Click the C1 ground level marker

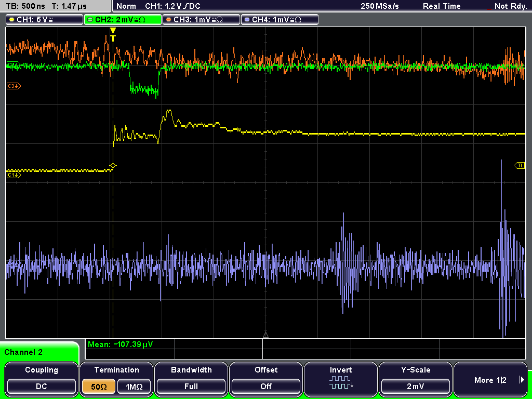pyautogui.click(x=14, y=175)
